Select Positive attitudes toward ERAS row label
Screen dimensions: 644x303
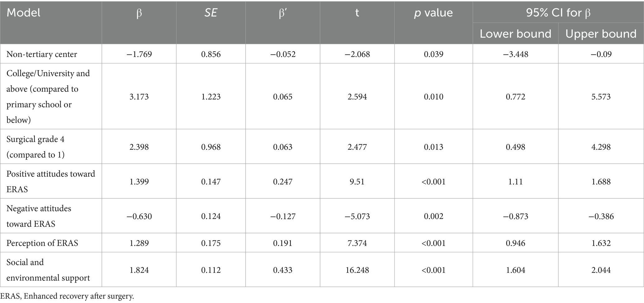(x=51, y=181)
